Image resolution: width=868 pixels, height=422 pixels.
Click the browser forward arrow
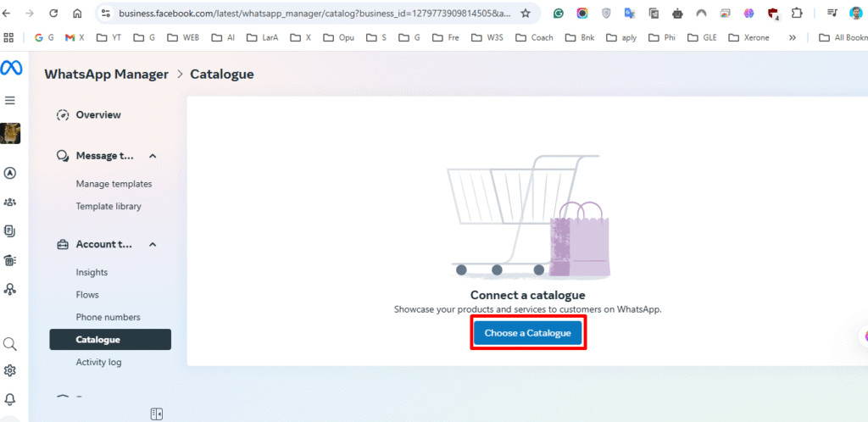[30, 14]
